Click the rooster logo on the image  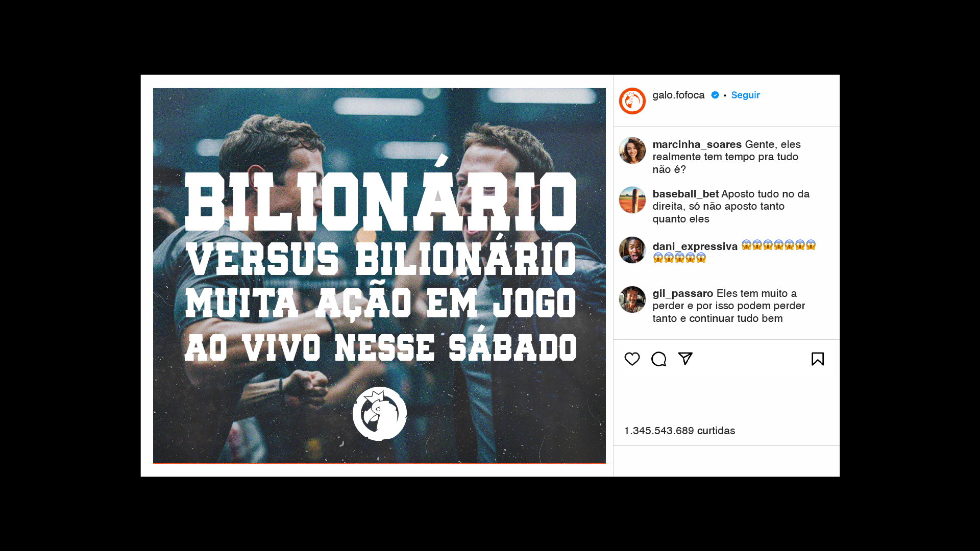click(380, 414)
